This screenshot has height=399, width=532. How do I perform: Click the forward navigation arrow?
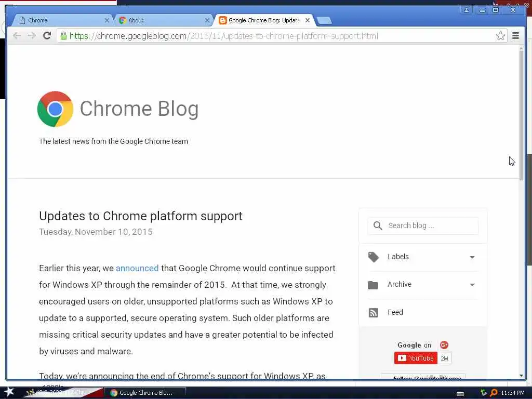tap(32, 36)
